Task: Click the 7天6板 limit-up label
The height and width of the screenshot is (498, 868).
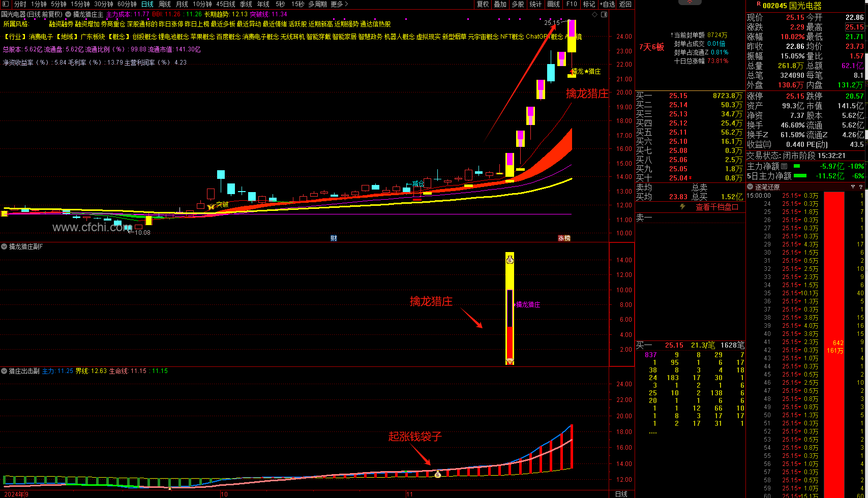Action: (x=652, y=47)
